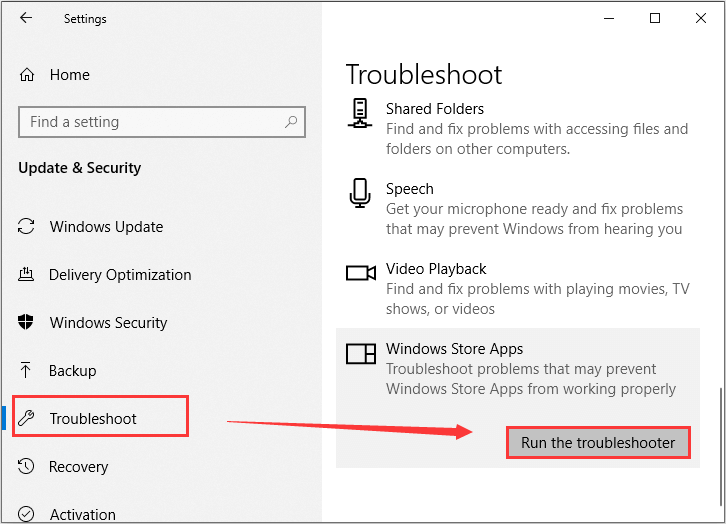Minimize the Settings window
Screen dimensions: 726x524
[x=609, y=18]
